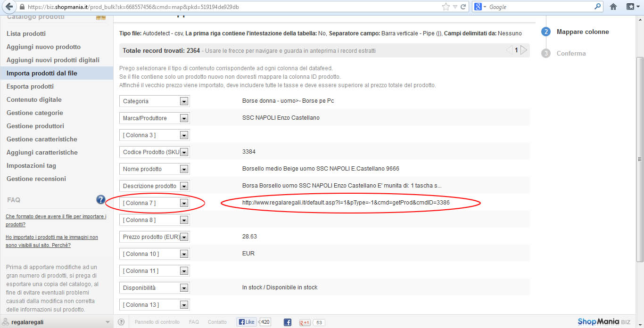644x328 pixels.
Task: Open Aggiungi nuovo prodotto
Action: tap(43, 47)
